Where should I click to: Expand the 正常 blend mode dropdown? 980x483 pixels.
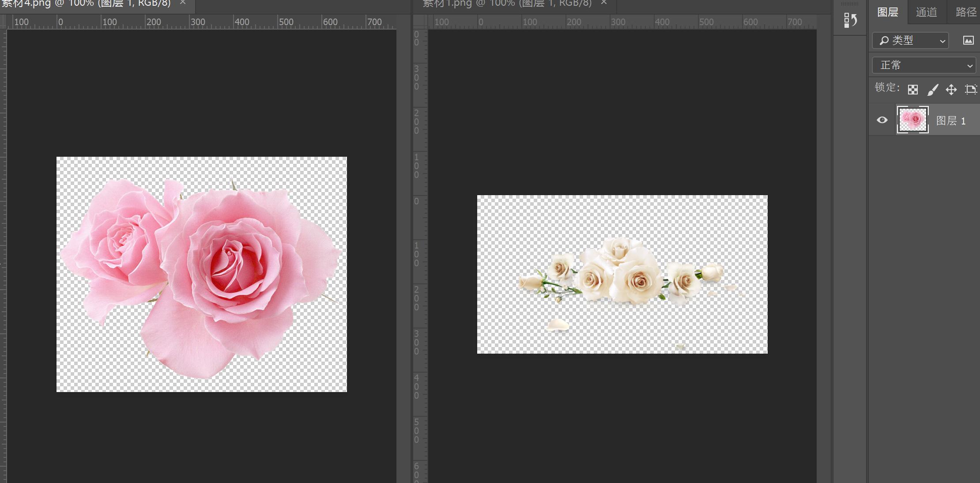(x=924, y=65)
